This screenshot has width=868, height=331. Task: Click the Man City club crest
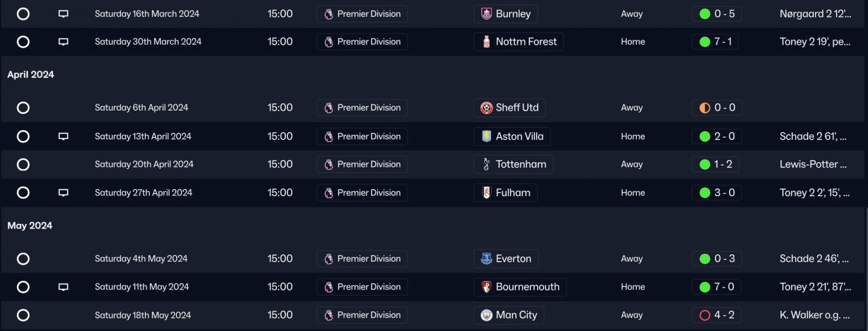pyautogui.click(x=486, y=315)
